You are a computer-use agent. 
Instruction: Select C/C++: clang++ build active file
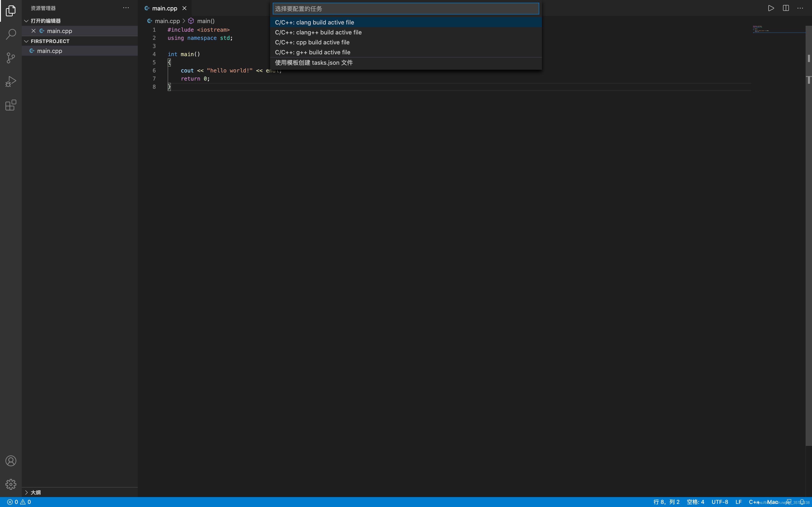click(x=318, y=32)
